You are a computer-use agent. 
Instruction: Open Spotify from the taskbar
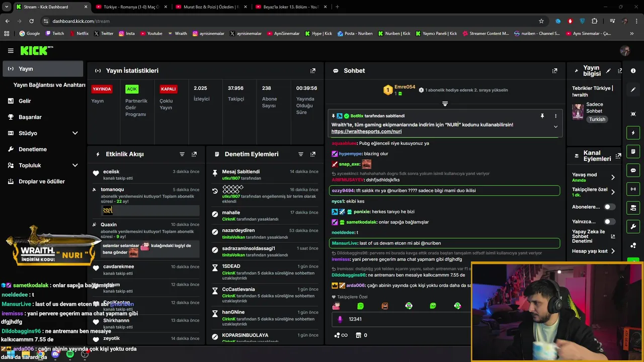coord(70,354)
